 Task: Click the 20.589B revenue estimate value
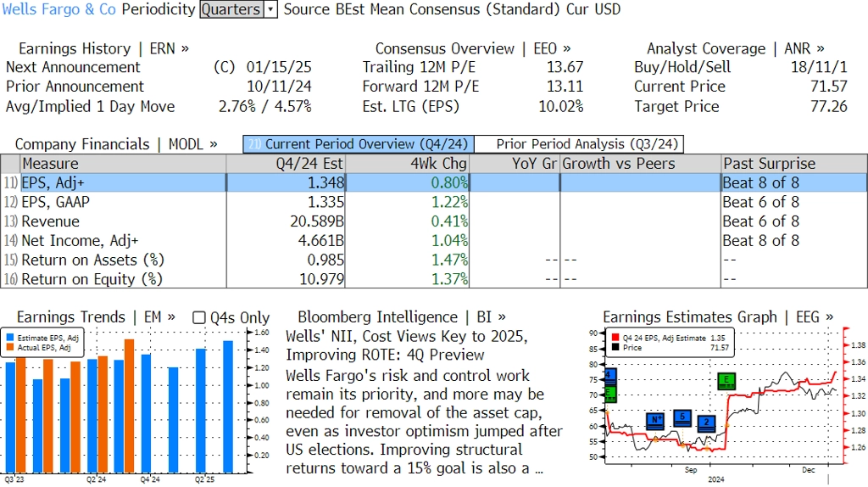[x=317, y=221]
